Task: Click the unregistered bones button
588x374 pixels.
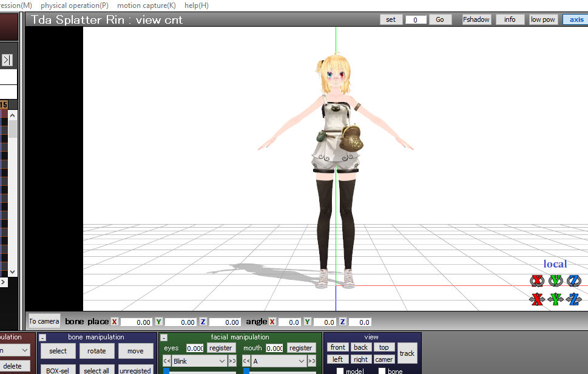Action: (x=135, y=370)
